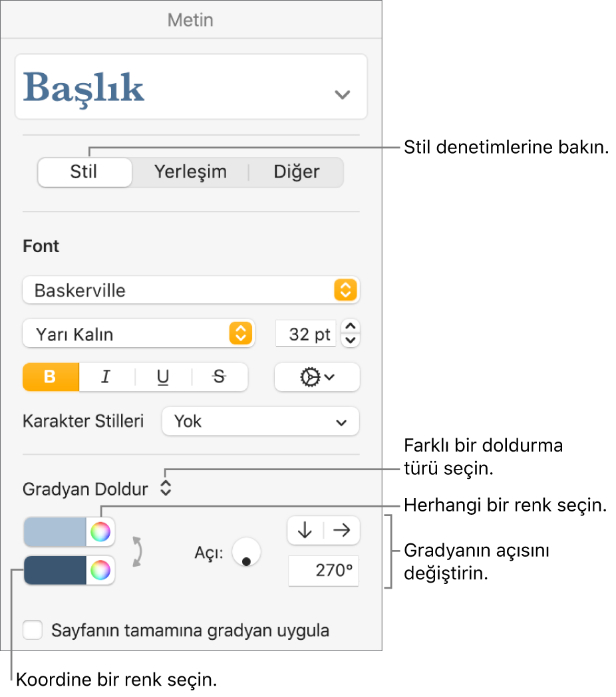Viewport: 616px width, 697px height.
Task: Open the Karakter Stilleri Yok dropdown
Action: pyautogui.click(x=260, y=422)
